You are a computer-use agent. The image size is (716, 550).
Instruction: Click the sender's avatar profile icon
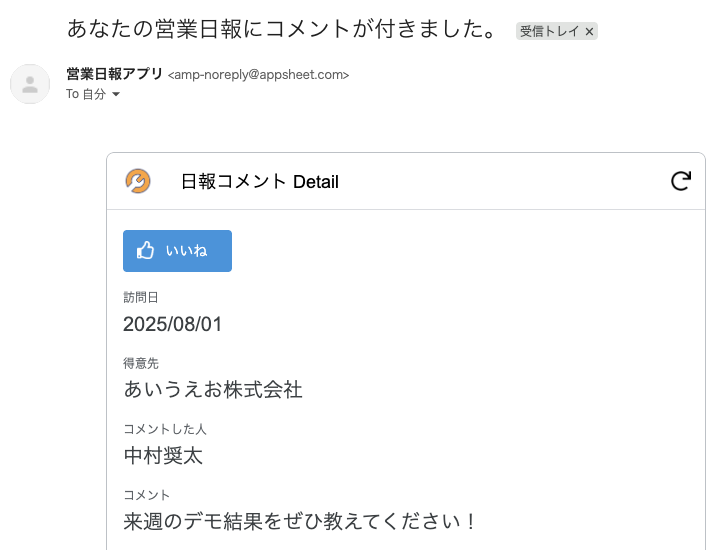click(30, 84)
